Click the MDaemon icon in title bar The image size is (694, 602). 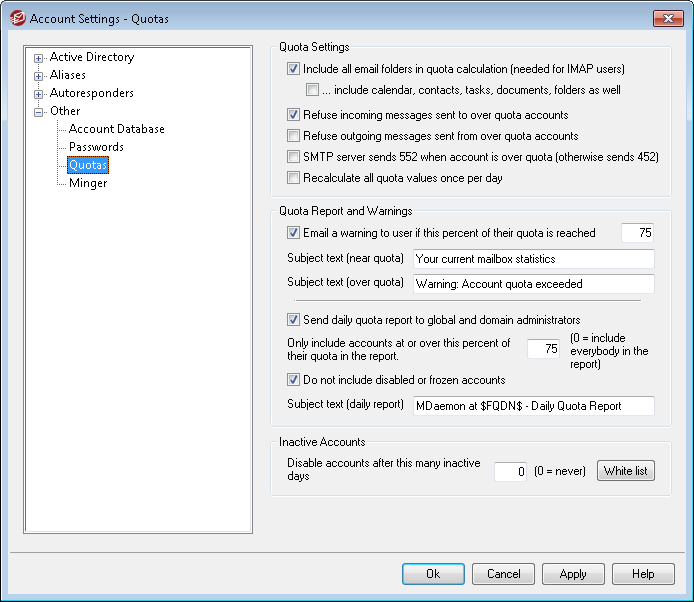click(16, 18)
